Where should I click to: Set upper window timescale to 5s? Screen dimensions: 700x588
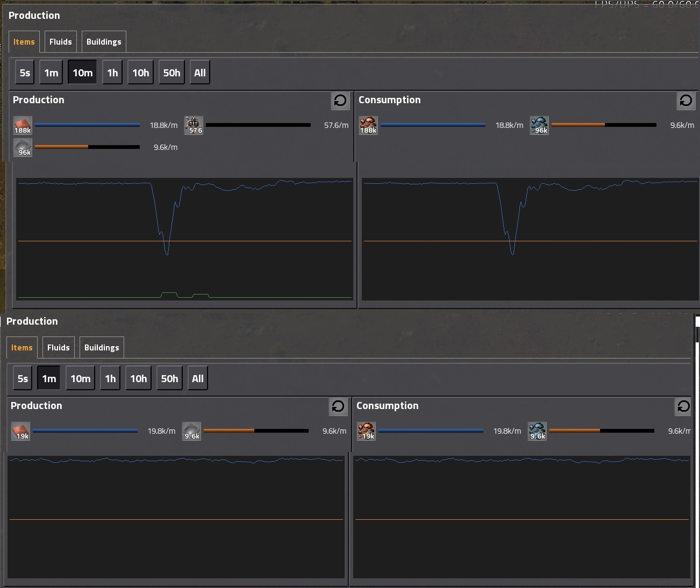coord(25,73)
